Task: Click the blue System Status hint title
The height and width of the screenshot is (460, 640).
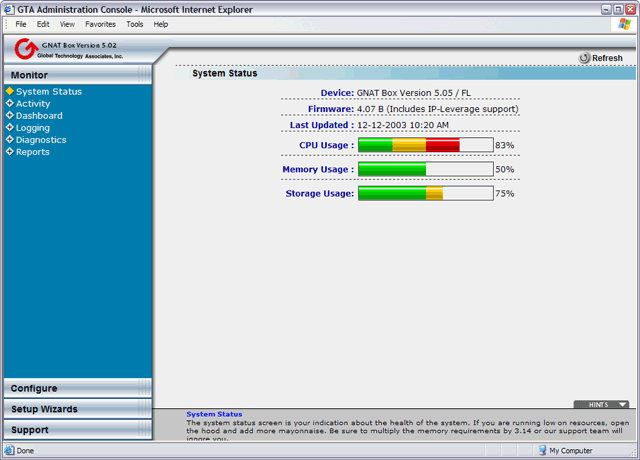Action: point(214,414)
